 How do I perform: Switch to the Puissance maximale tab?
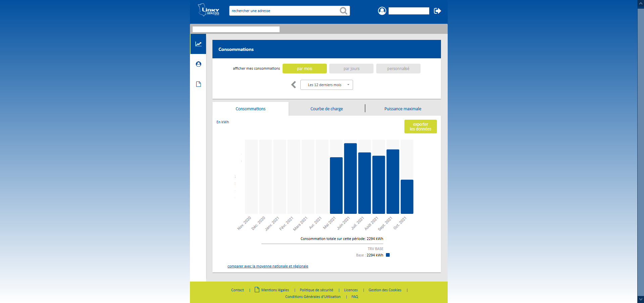click(403, 109)
